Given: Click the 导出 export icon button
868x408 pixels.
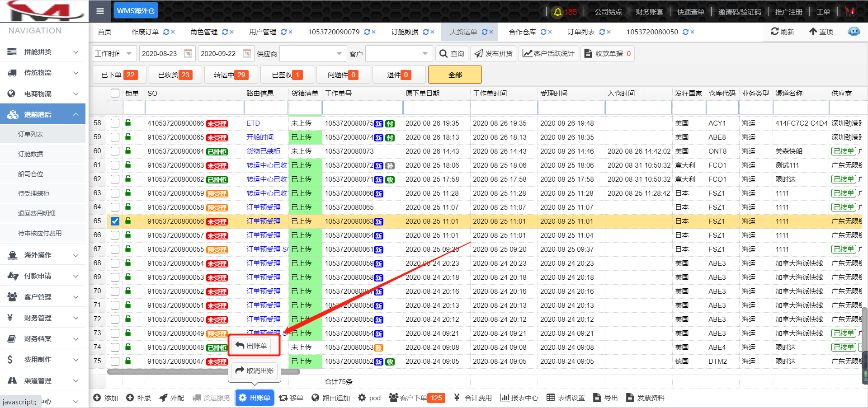Looking at the screenshot, I should tap(605, 398).
